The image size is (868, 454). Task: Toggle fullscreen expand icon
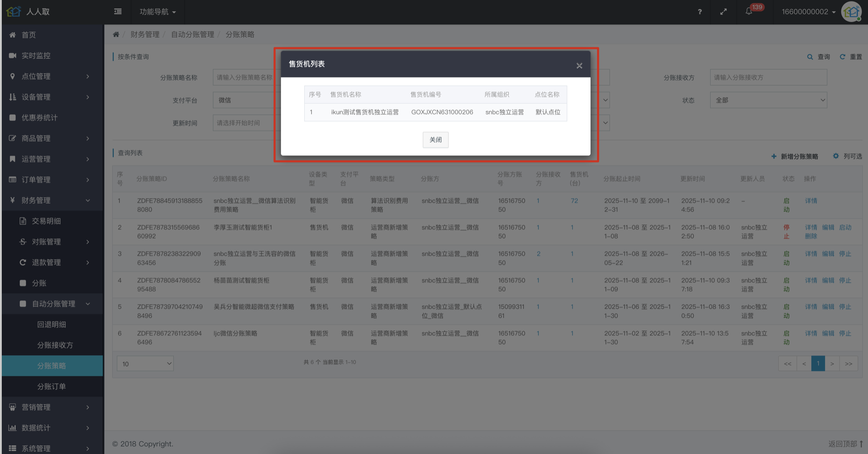(x=723, y=12)
